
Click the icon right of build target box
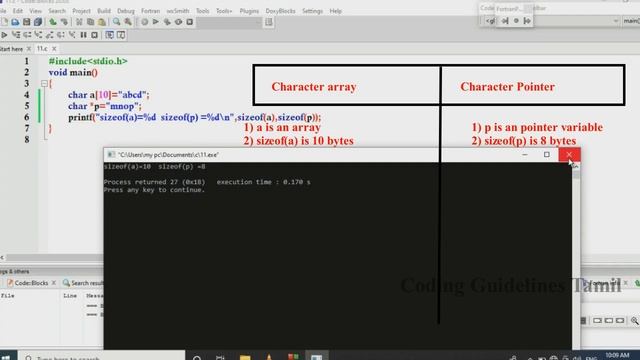269,22
